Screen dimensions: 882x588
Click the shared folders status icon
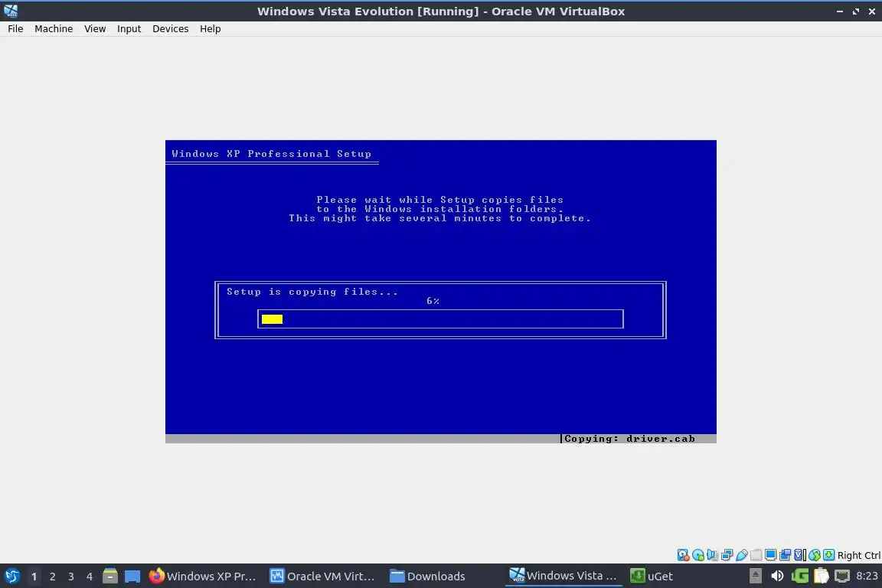click(756, 555)
